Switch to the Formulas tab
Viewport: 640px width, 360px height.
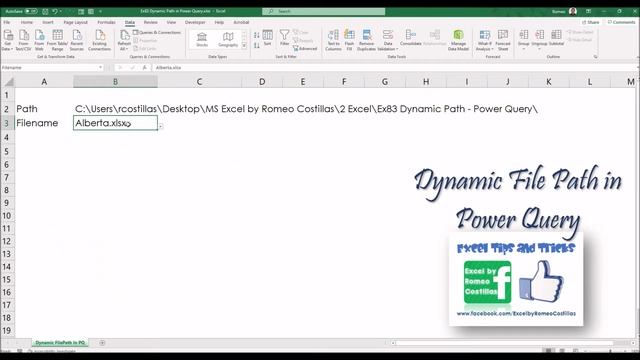coord(106,22)
